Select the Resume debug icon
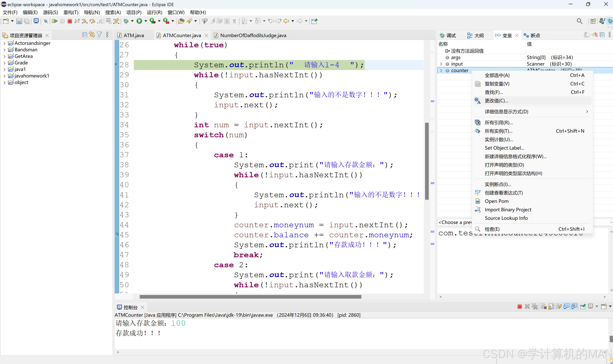This screenshot has width=613, height=364. click(54, 21)
